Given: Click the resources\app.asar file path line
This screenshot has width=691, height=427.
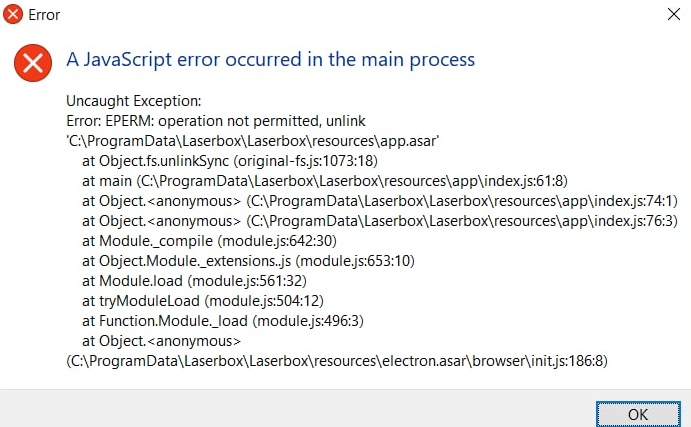Looking at the screenshot, I should 253,141.
